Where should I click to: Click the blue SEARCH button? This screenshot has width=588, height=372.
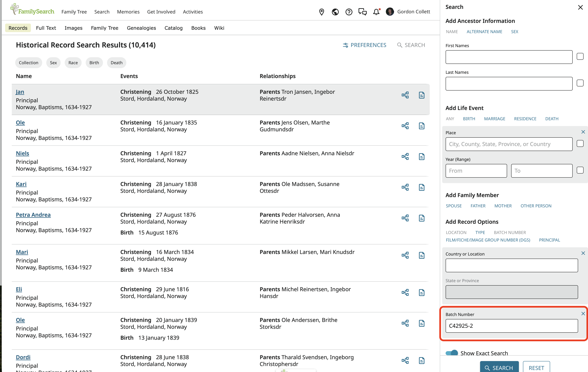[x=499, y=368]
